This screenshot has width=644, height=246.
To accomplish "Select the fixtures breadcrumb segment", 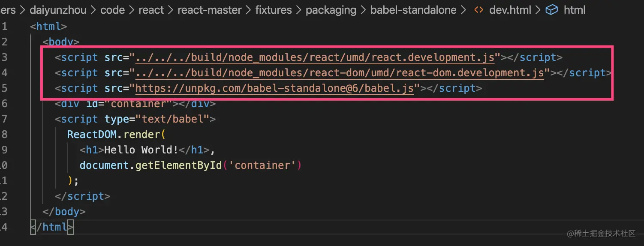I will click(x=274, y=10).
